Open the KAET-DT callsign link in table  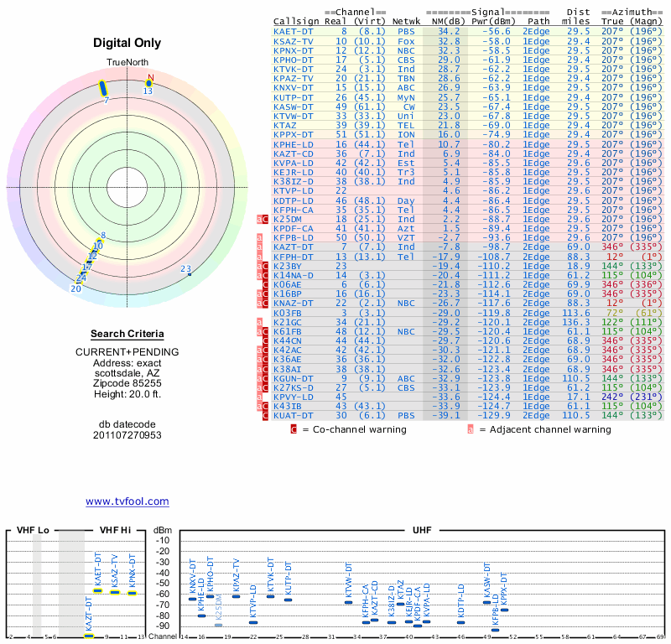coord(294,31)
